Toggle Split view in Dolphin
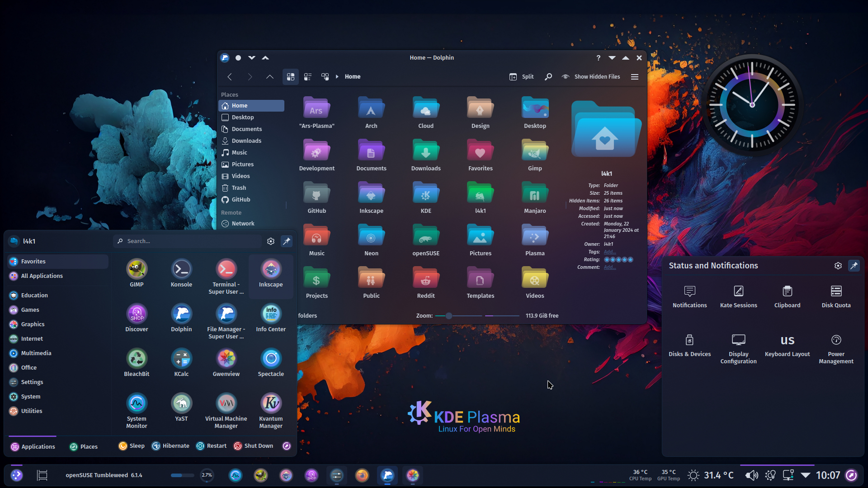 [521, 77]
